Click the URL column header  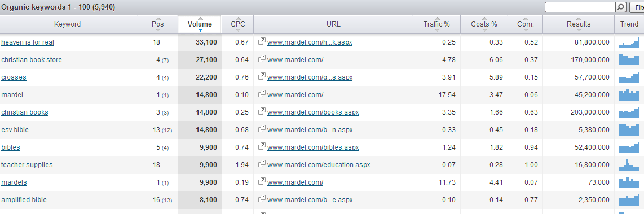(x=333, y=24)
